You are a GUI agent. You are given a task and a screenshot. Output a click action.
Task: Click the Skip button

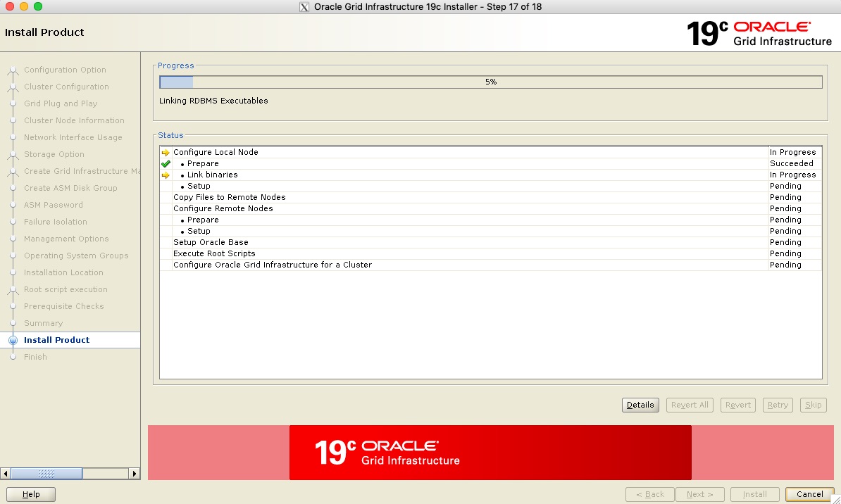pos(813,405)
